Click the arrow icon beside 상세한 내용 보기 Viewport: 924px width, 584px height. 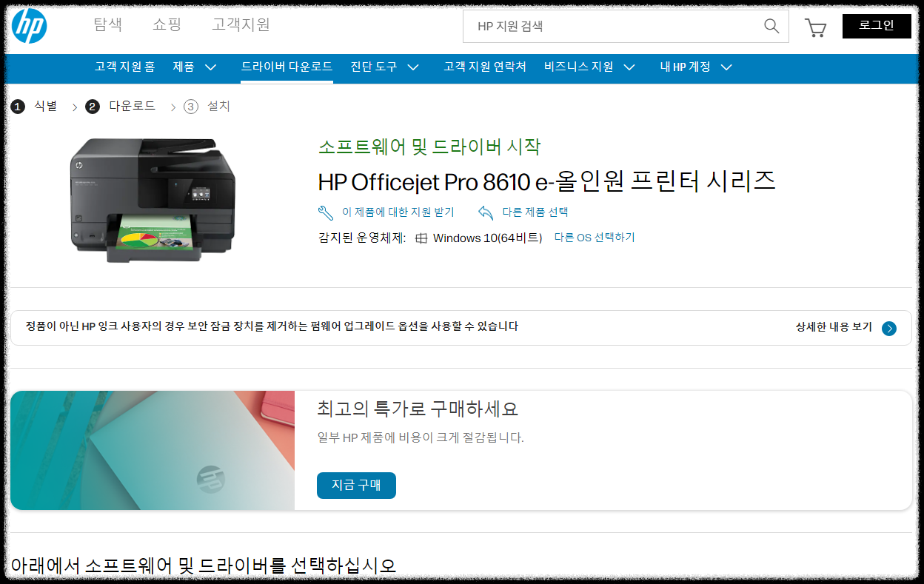(888, 328)
